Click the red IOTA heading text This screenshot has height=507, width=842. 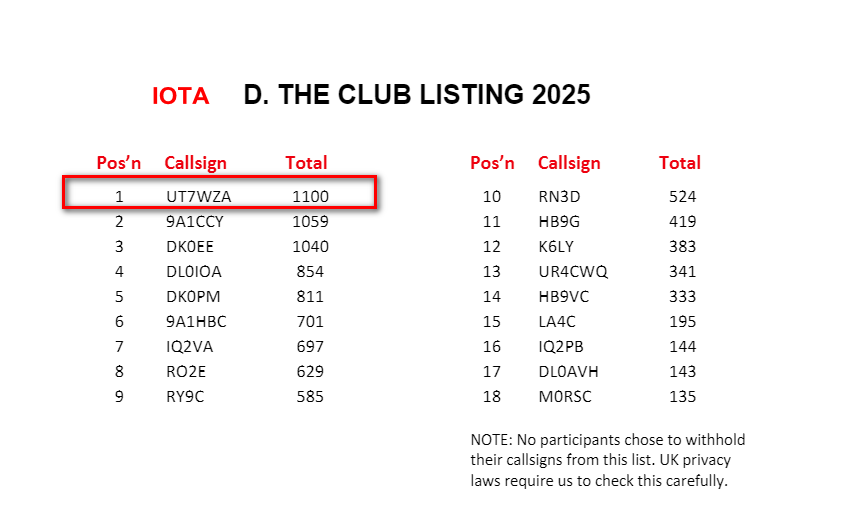coord(180,96)
